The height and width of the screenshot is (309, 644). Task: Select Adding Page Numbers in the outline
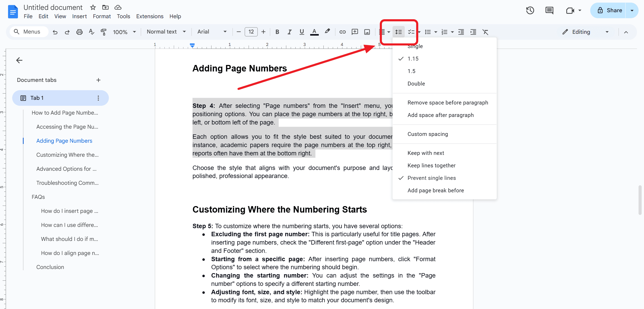tap(64, 141)
